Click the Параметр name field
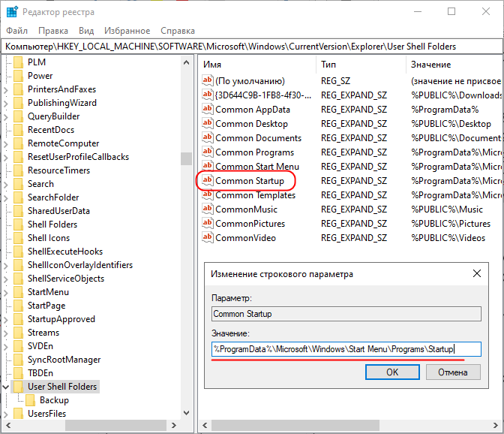Image resolution: width=504 pixels, height=434 pixels. (x=346, y=314)
